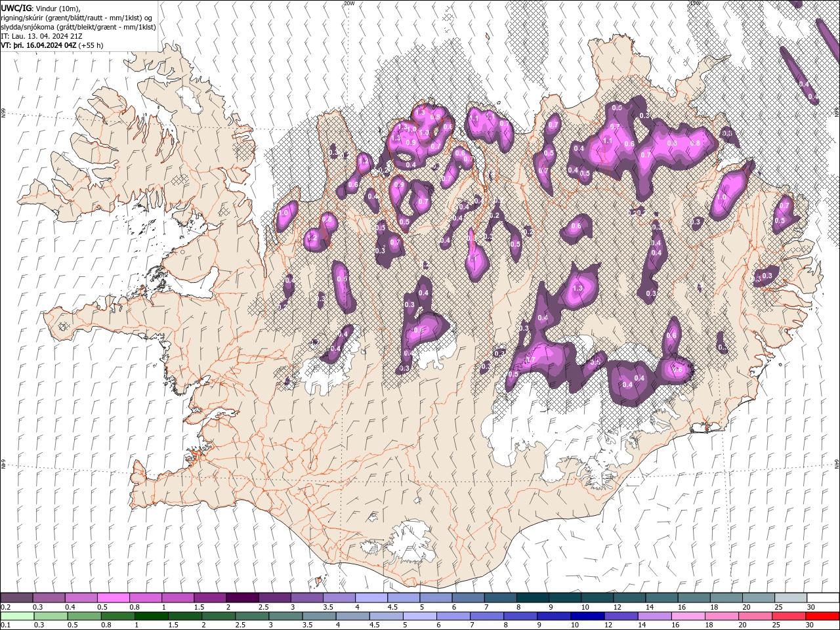Screen dimensions: 840x630
Task: Click the 'IT: Lau. 13. 04. 2024 21Z' line
Action: [x=41, y=36]
